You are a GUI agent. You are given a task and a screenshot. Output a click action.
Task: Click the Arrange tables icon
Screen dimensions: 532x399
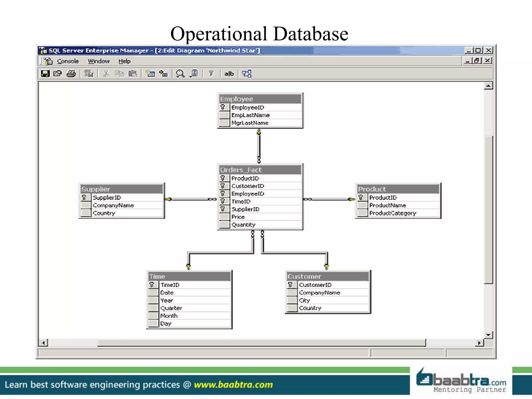247,74
